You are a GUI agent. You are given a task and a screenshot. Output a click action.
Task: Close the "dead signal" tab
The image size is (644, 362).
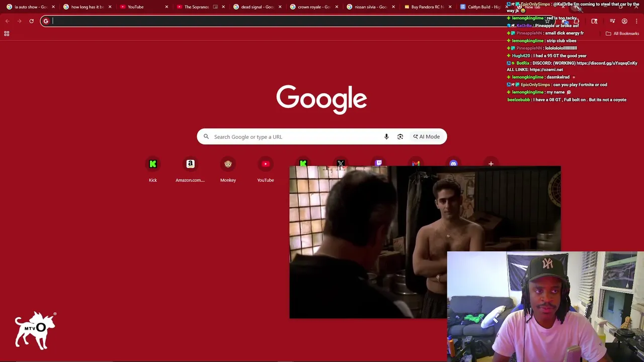click(x=280, y=7)
